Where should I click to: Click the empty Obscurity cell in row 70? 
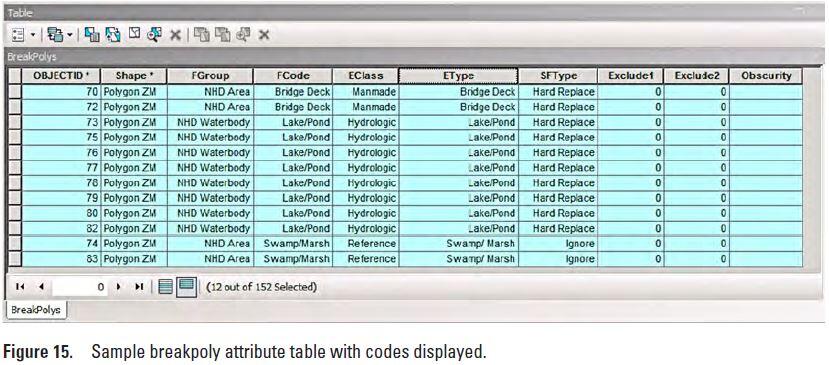(766, 92)
